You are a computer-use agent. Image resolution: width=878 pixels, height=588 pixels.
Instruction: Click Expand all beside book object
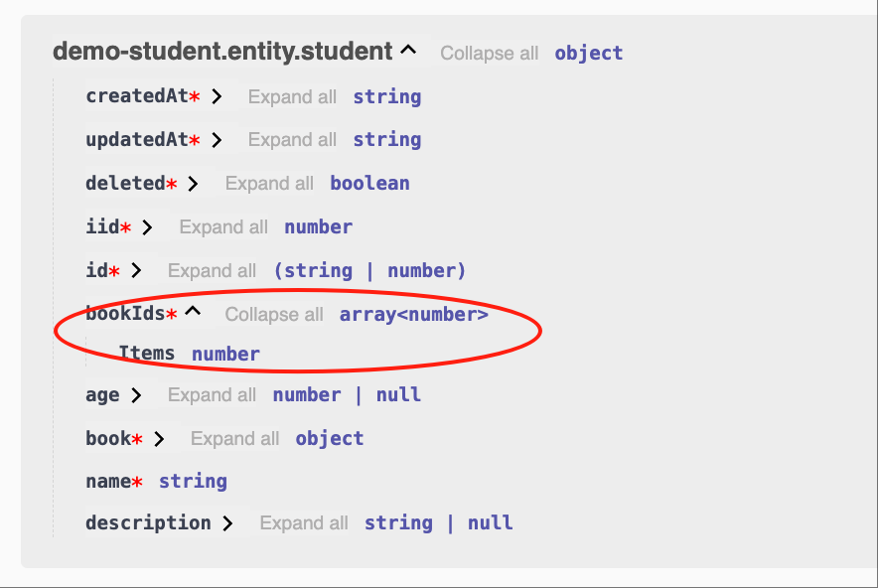[x=234, y=439]
